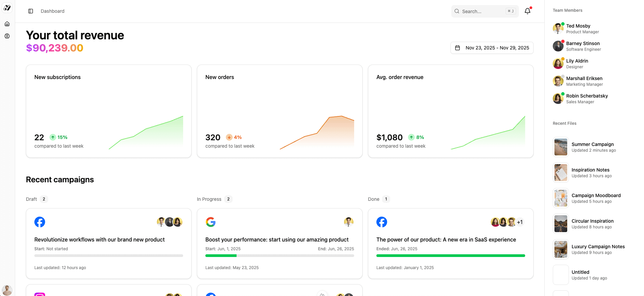Select Robin Scherbatsky in team members
Image resolution: width=644 pixels, height=296 pixels.
(587, 99)
